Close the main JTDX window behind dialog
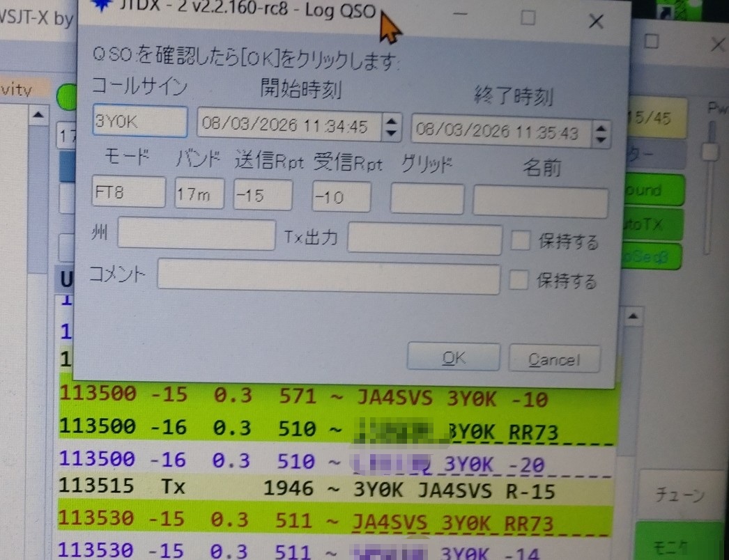 (x=717, y=45)
